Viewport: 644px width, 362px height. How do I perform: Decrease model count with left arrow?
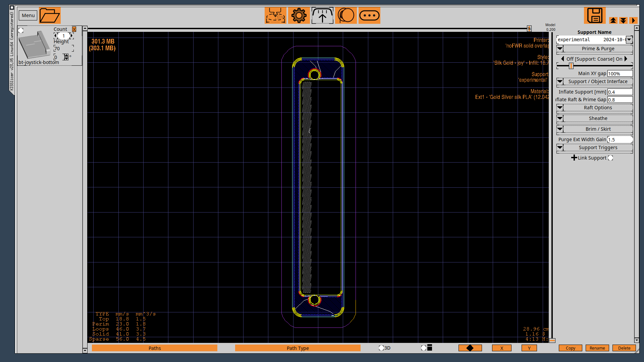pos(56,36)
